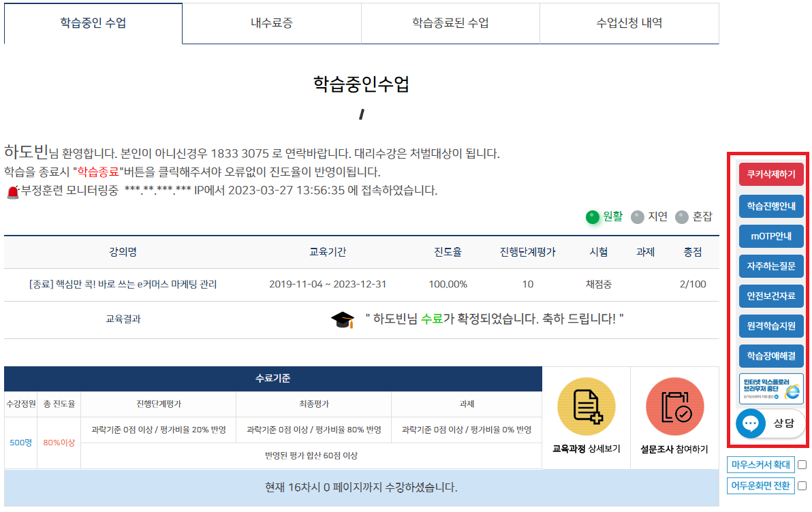The height and width of the screenshot is (512, 812).
Task: Click the mOTP안내 button
Action: point(771,236)
